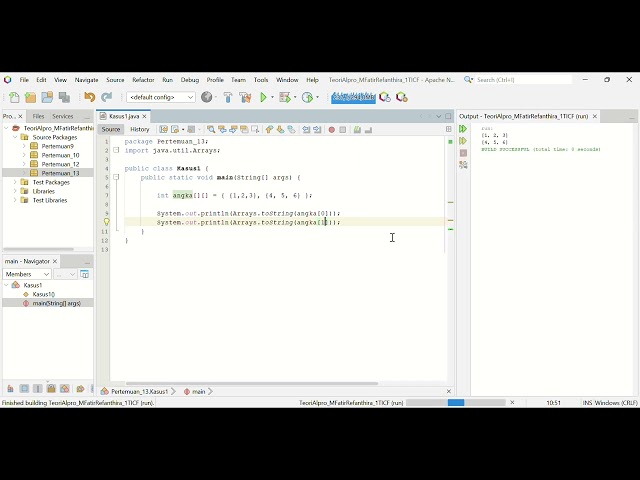Clean and build project with broom icon
The height and width of the screenshot is (480, 640).
tap(245, 97)
